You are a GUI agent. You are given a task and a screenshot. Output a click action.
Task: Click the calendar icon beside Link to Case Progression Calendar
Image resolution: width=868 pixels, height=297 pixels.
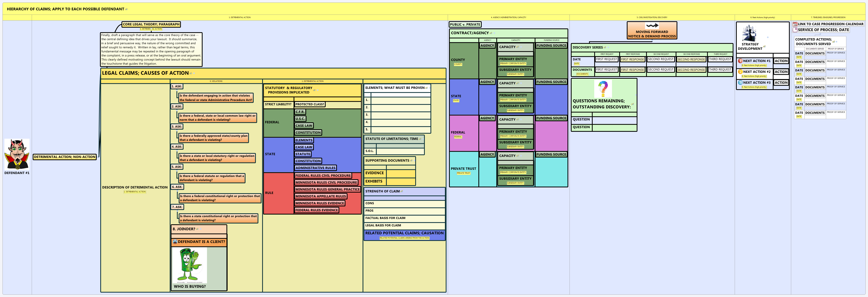pyautogui.click(x=795, y=24)
